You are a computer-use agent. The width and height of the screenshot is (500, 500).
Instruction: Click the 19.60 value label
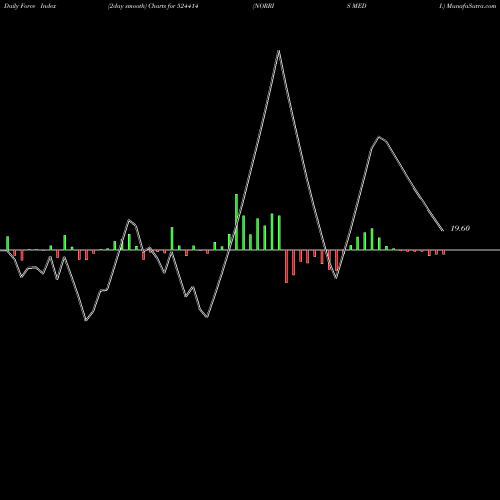[x=460, y=228]
